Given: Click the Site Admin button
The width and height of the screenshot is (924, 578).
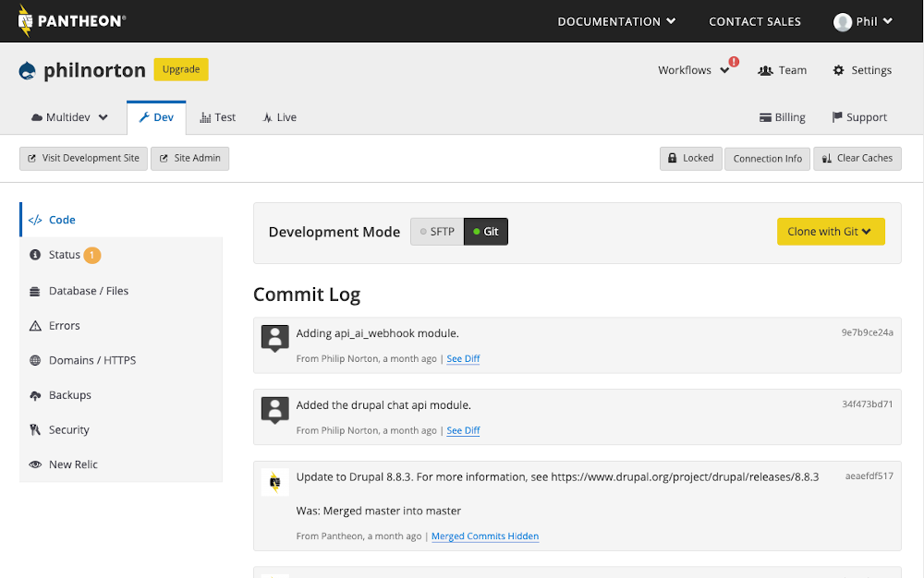Looking at the screenshot, I should pos(189,158).
